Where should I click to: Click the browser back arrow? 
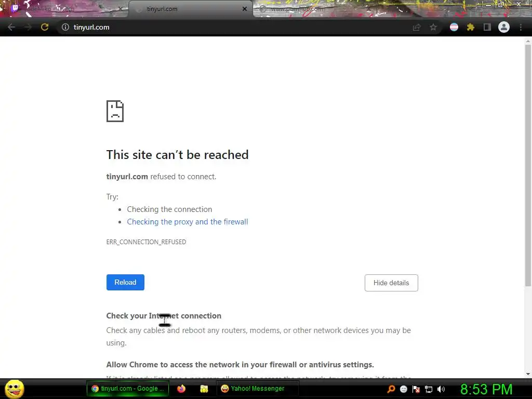(x=11, y=27)
